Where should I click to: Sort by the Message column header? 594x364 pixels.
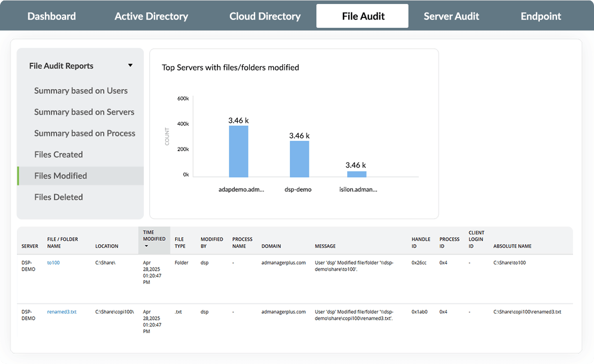(325, 246)
